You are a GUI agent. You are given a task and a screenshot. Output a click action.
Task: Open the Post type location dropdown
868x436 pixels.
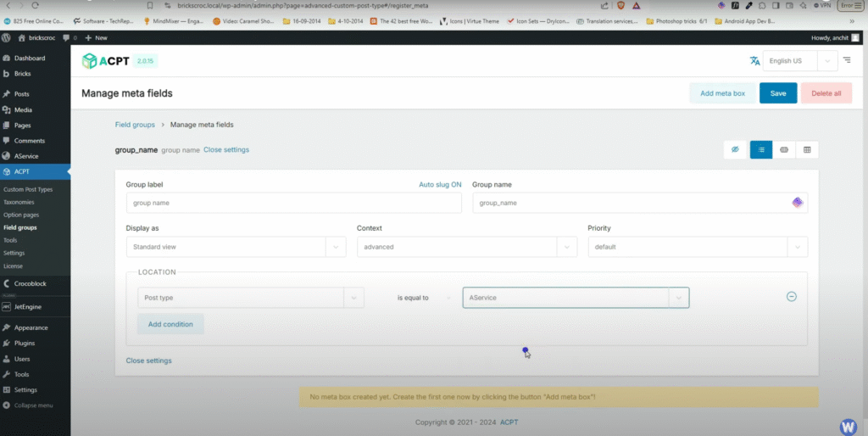click(x=251, y=298)
